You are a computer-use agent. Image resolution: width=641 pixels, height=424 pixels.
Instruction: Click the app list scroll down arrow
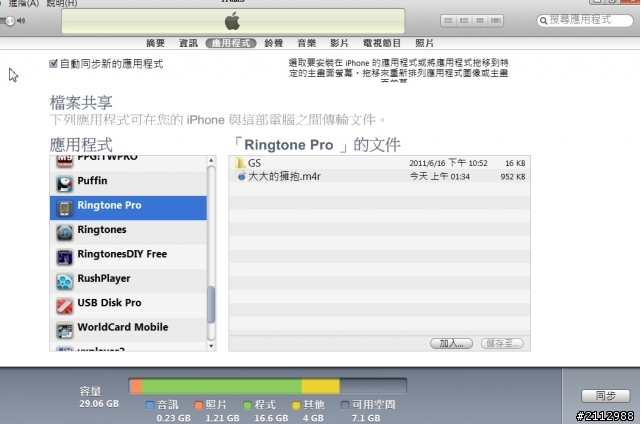coord(211,346)
